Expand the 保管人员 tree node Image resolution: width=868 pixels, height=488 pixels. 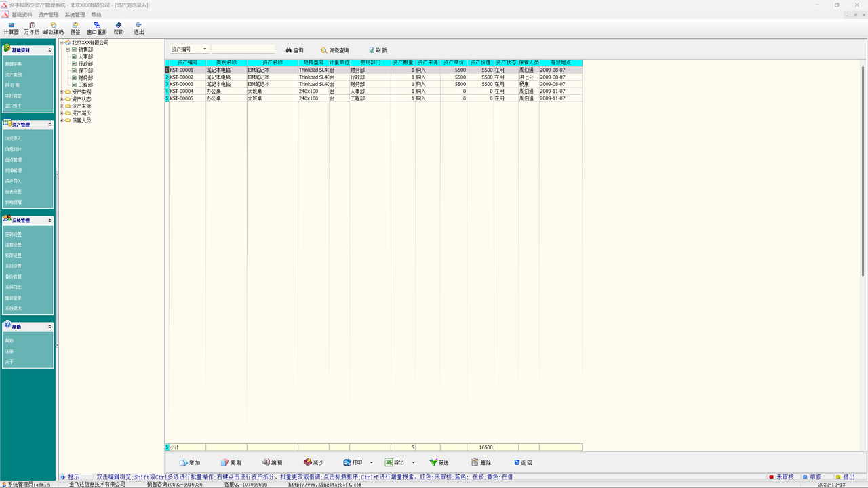(x=62, y=121)
